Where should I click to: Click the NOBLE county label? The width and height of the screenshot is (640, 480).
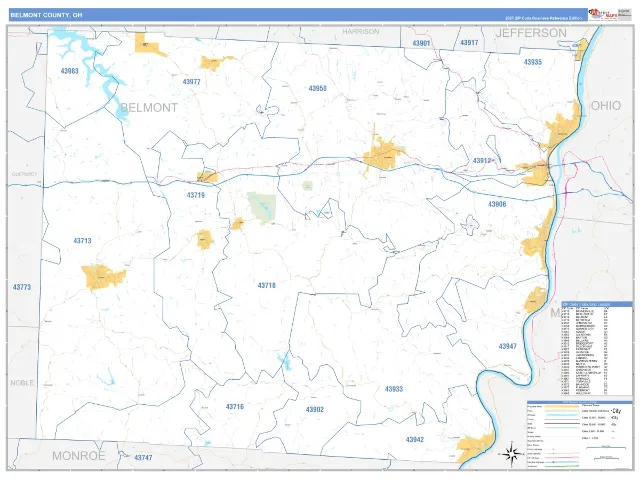point(22,383)
